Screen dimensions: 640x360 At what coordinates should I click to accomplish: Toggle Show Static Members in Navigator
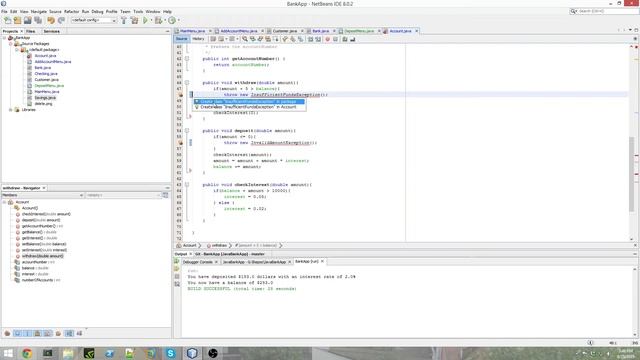(x=28, y=333)
